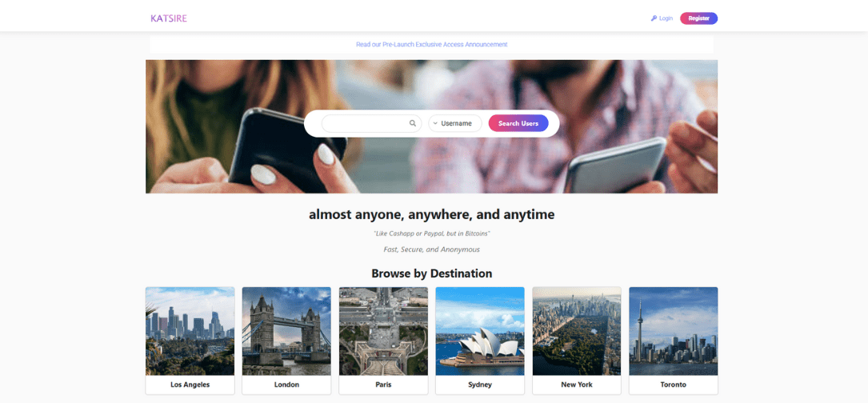Image resolution: width=868 pixels, height=403 pixels.
Task: Select the Los Angeles skyline photo
Action: pyautogui.click(x=190, y=331)
